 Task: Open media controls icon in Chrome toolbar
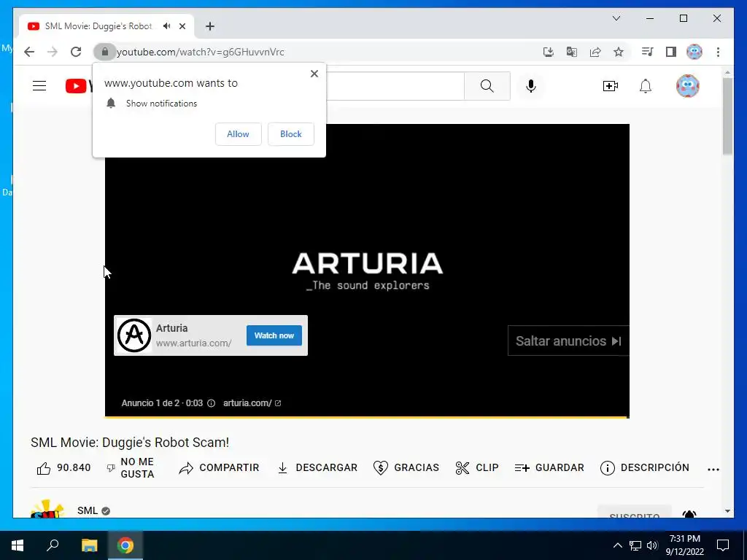click(647, 52)
